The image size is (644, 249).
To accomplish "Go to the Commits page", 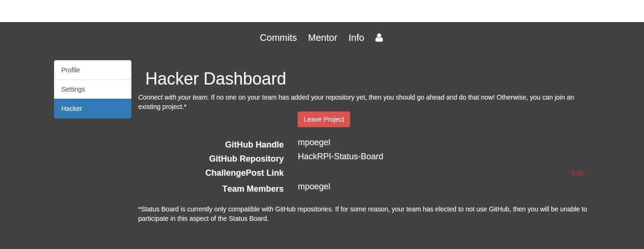I will pyautogui.click(x=278, y=38).
